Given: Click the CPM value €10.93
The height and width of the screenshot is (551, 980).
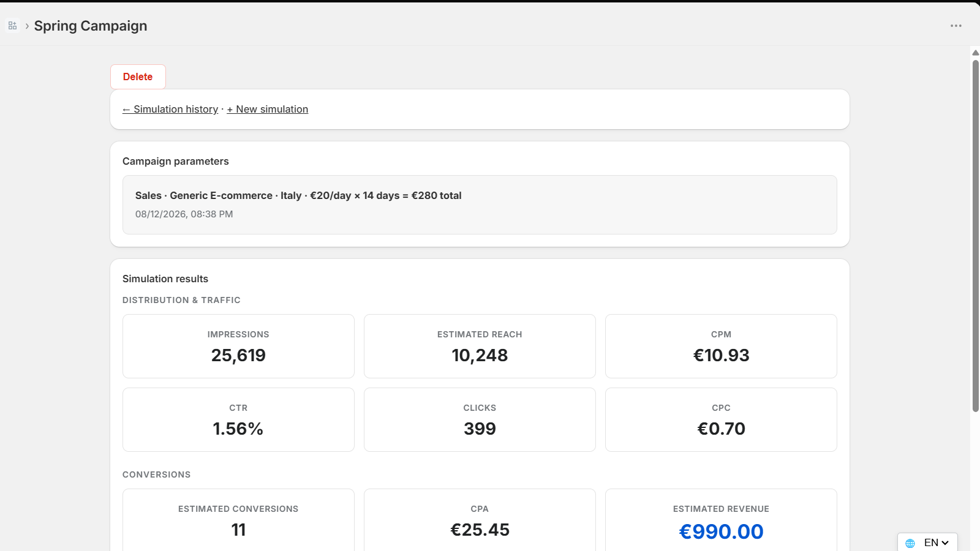Looking at the screenshot, I should tap(721, 355).
